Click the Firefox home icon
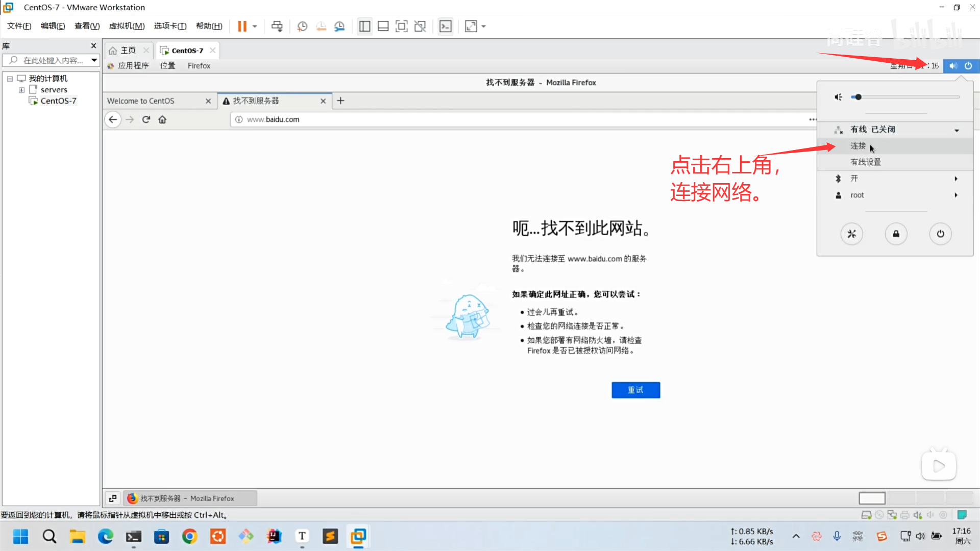980x551 pixels. (x=162, y=119)
